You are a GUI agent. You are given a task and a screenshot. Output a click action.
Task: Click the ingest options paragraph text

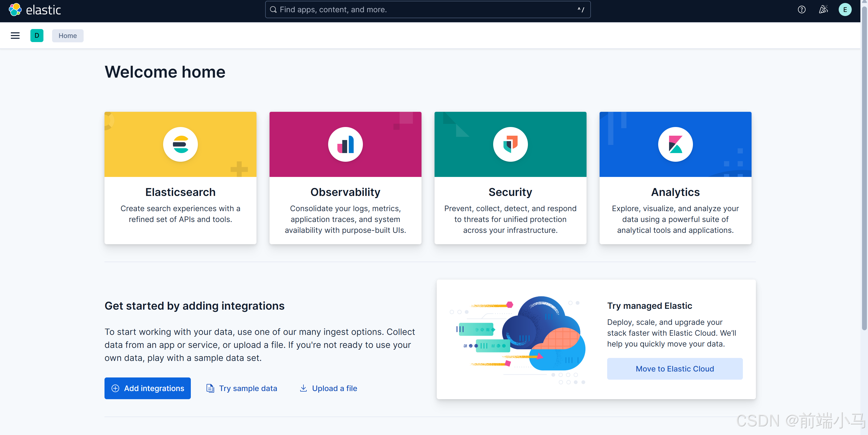pyautogui.click(x=260, y=345)
